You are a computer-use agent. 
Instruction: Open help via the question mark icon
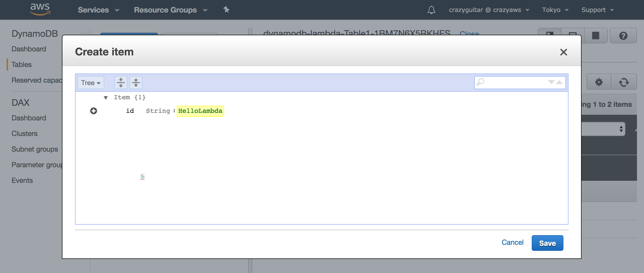(x=624, y=36)
